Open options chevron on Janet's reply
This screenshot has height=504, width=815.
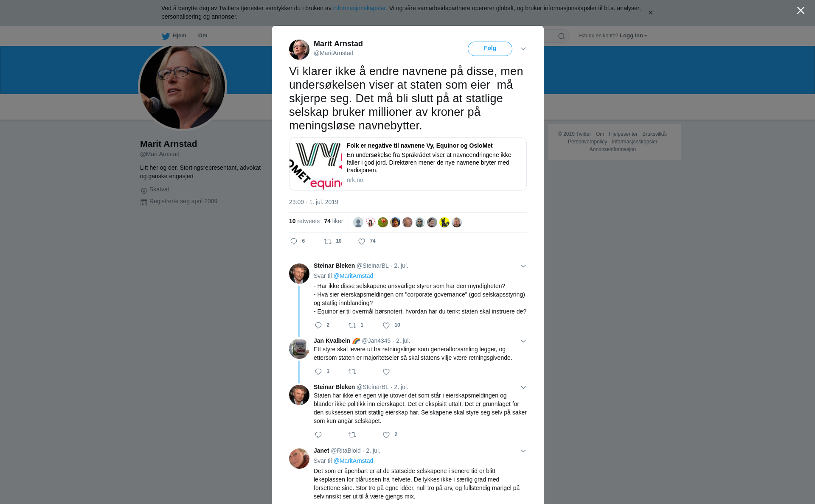(x=523, y=451)
